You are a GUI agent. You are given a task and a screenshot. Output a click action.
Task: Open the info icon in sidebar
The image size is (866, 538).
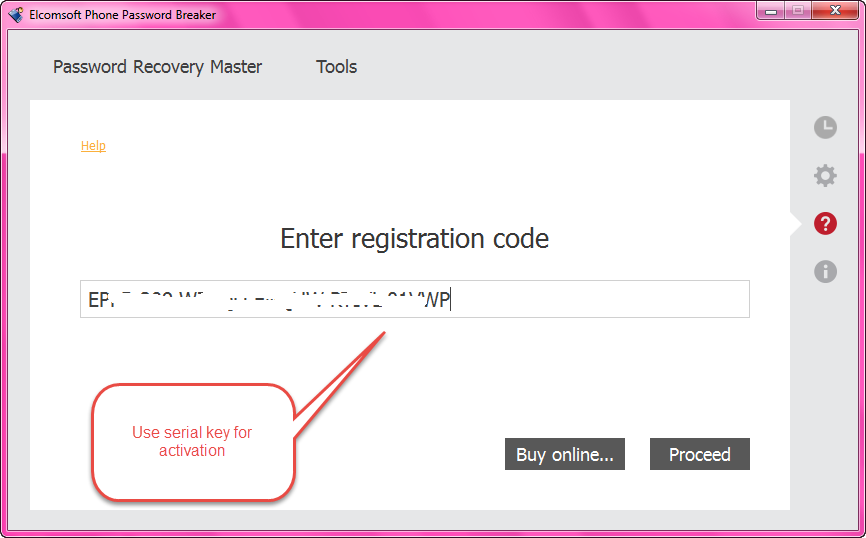tap(825, 272)
